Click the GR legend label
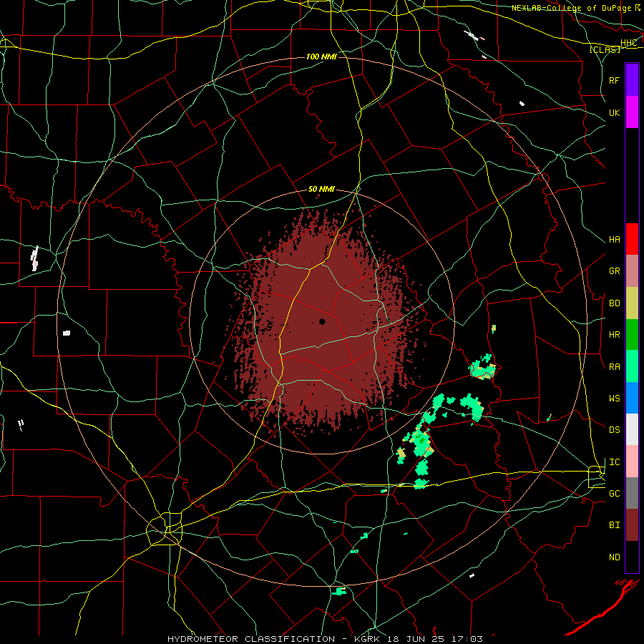This screenshot has height=644, width=644. 614,271
